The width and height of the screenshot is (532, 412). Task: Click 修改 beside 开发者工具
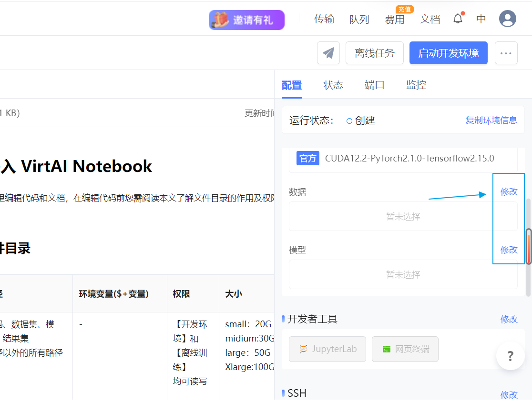[x=509, y=319]
